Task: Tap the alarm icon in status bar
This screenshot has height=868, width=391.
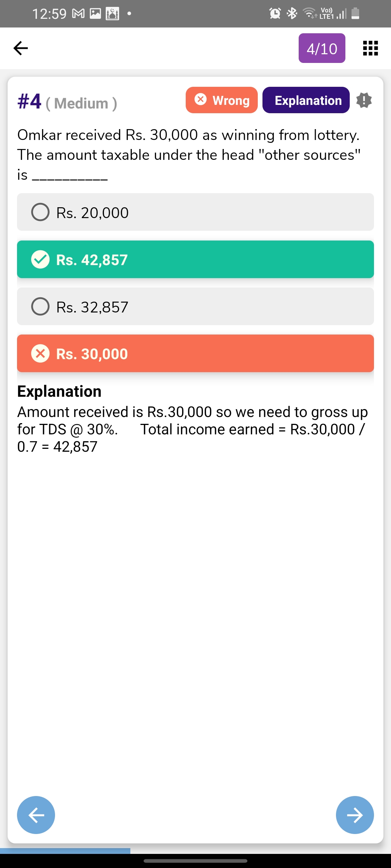Action: (x=275, y=14)
